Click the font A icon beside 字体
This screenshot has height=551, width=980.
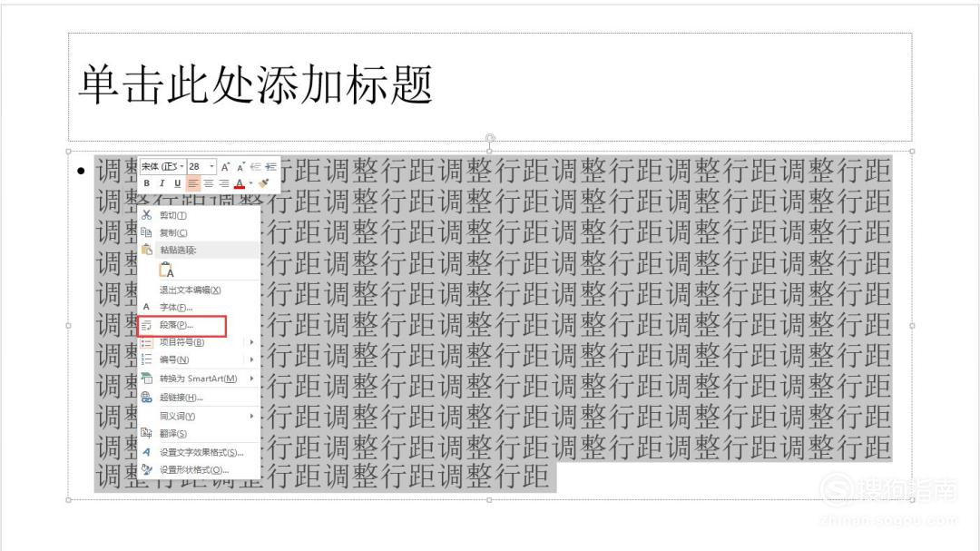click(146, 307)
